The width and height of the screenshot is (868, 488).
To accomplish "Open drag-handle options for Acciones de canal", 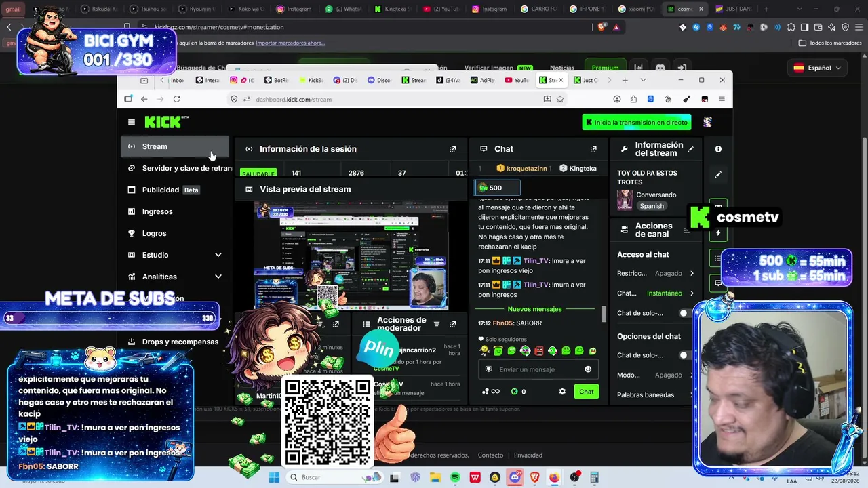I will [x=686, y=230].
